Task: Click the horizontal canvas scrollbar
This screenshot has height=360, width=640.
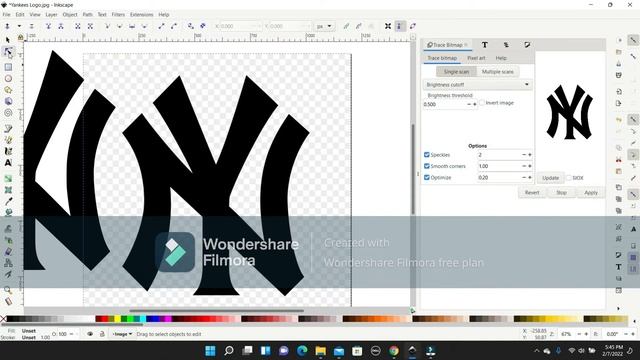Action: (x=216, y=311)
